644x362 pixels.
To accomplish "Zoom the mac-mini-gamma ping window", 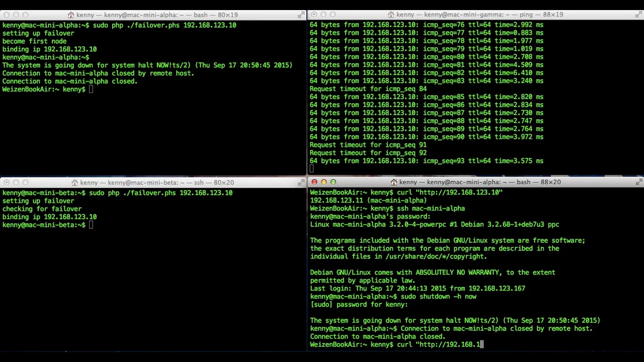I will [x=333, y=15].
